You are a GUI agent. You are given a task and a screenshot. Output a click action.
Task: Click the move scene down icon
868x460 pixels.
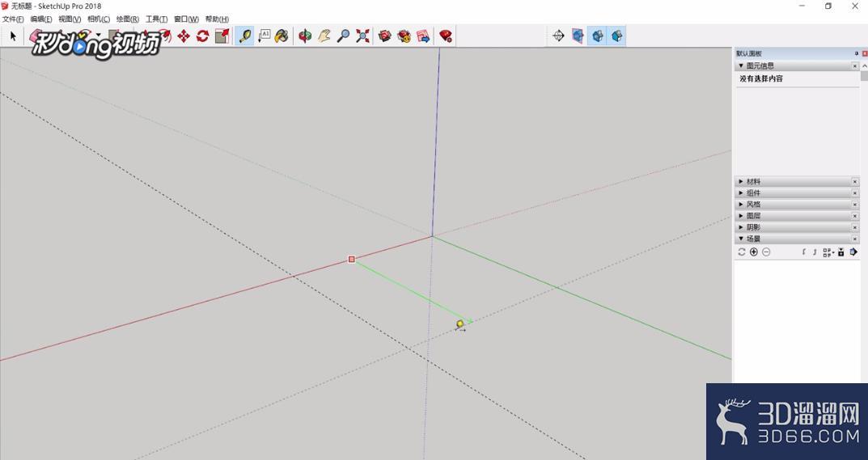(815, 252)
